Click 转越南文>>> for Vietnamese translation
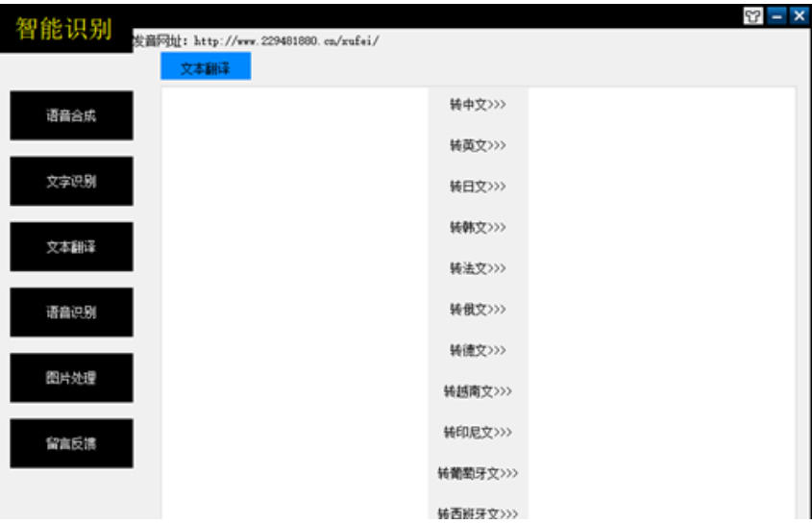812x525 pixels. click(x=478, y=391)
